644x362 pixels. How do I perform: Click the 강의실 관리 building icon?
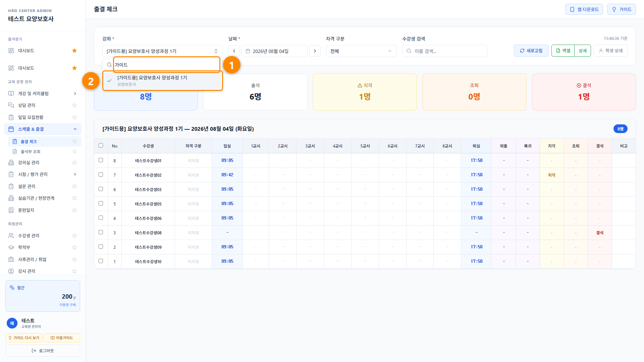coord(11,163)
